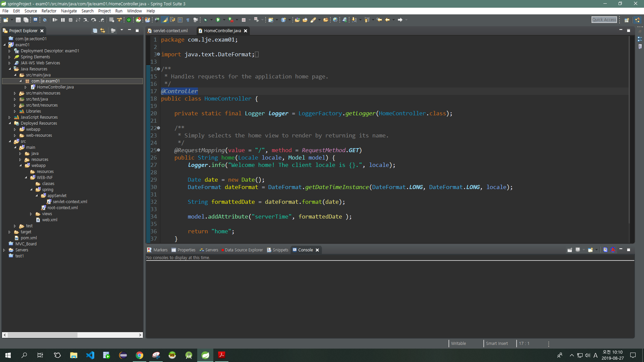
Task: Open the Run button dropdown arrow
Action: (x=224, y=20)
